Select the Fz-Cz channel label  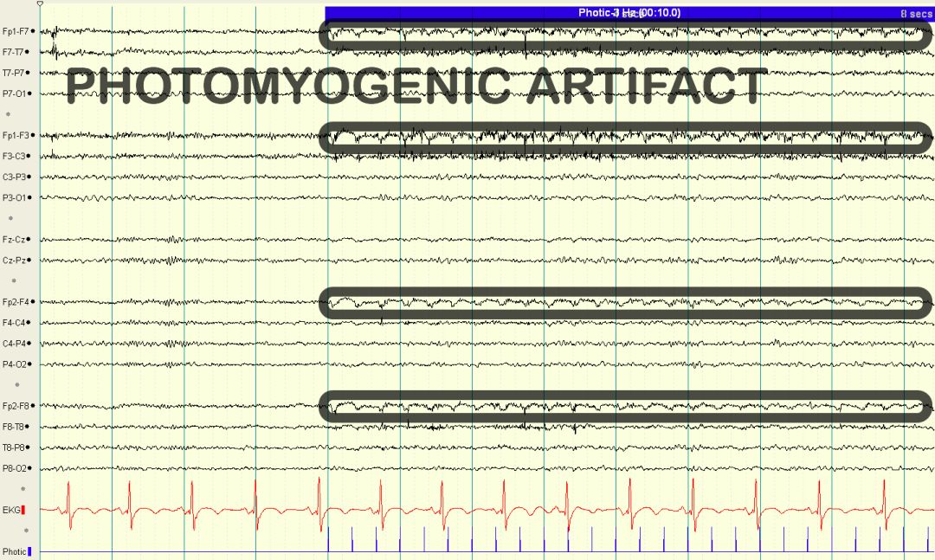click(14, 240)
